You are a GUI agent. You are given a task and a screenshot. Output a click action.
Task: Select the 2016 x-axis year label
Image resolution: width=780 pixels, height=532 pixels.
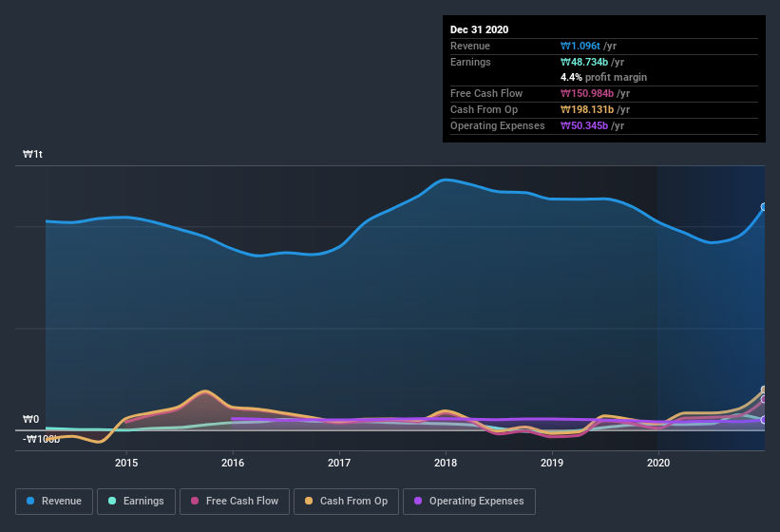point(233,463)
